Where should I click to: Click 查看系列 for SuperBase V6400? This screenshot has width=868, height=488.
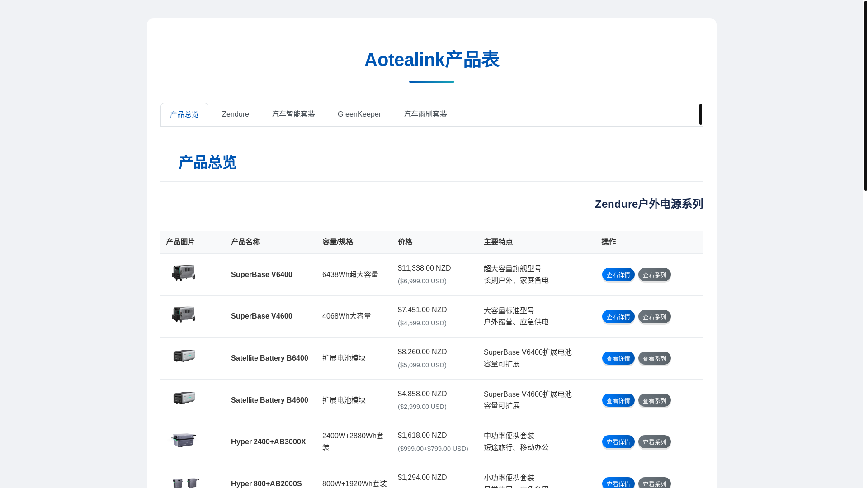[654, 275]
